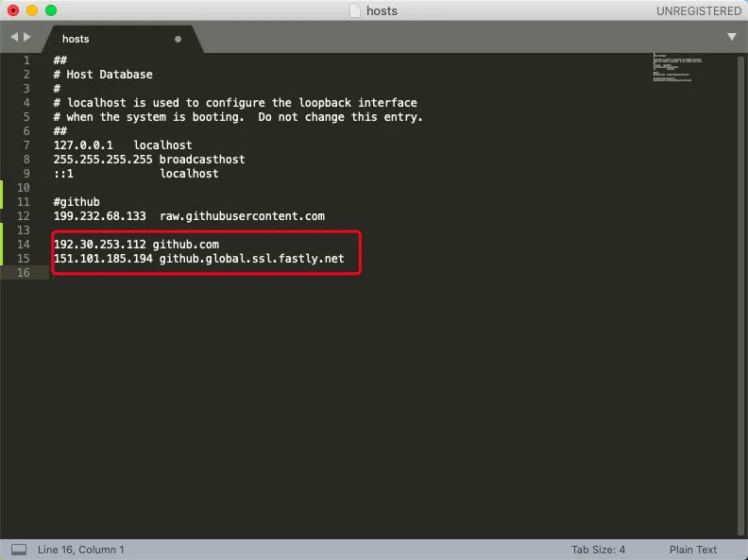Place cursor on github.com entry line
The height and width of the screenshot is (560, 748).
pyautogui.click(x=136, y=245)
